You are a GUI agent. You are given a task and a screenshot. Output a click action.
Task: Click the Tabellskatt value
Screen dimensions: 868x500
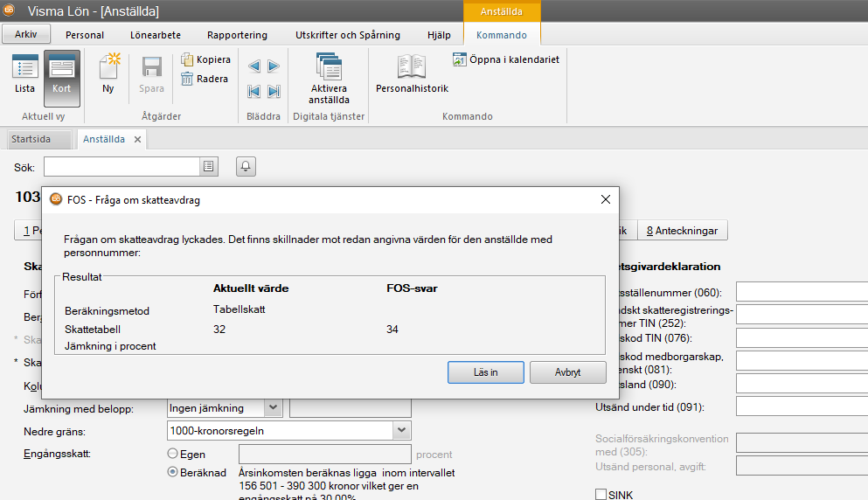click(x=240, y=309)
